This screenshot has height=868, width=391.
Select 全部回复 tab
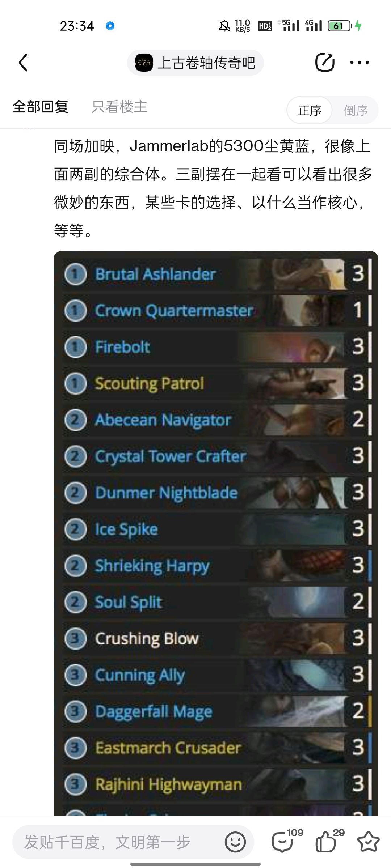point(41,107)
